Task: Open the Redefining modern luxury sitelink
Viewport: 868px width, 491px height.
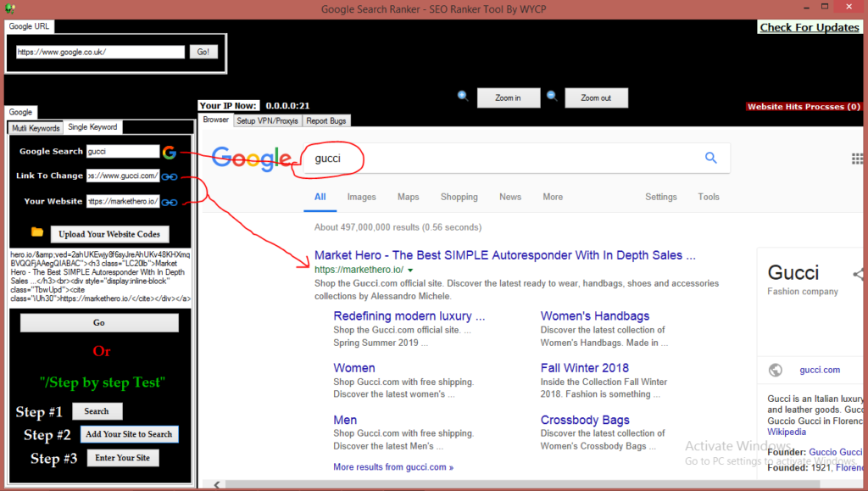Action: (x=409, y=316)
